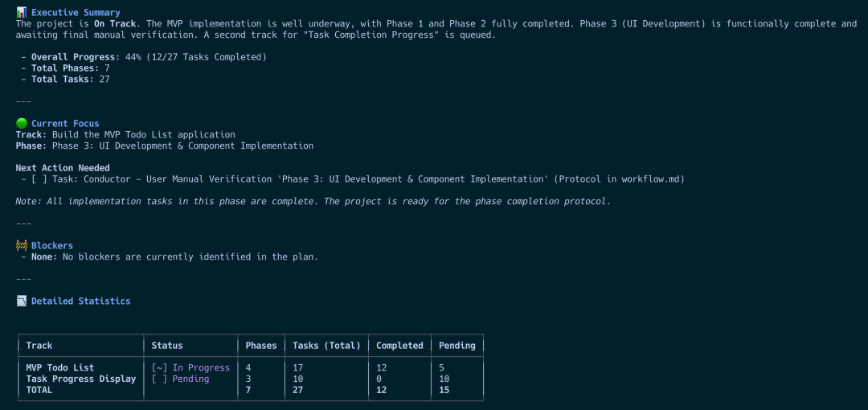This screenshot has width=868, height=410.
Task: Open the Detailed Statistics heading
Action: point(80,301)
